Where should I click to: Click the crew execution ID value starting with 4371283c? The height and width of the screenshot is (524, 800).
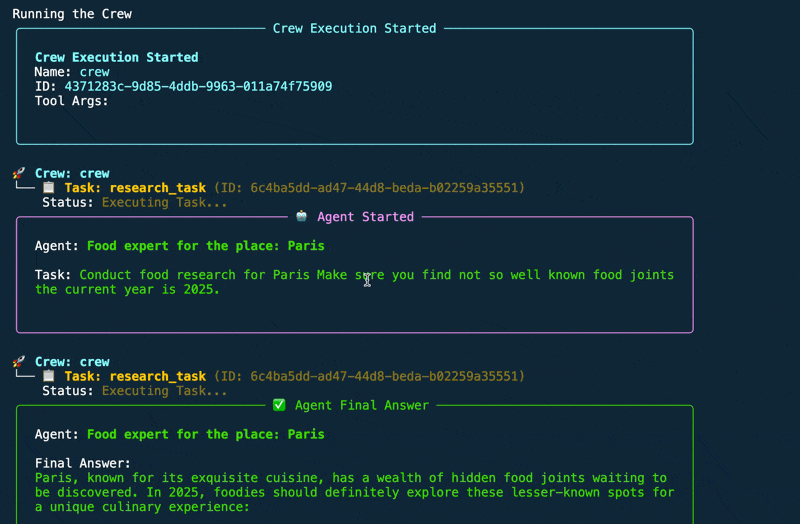coord(198,87)
